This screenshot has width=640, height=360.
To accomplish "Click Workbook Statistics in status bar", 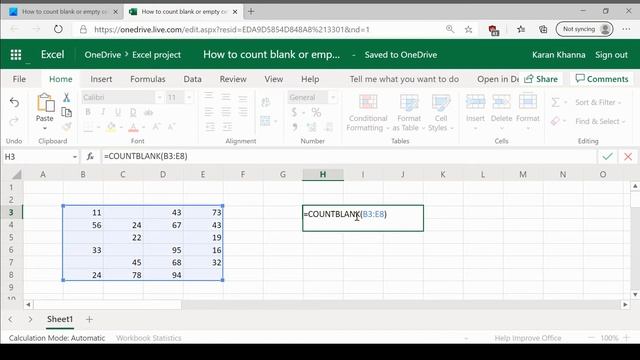I will click(149, 338).
